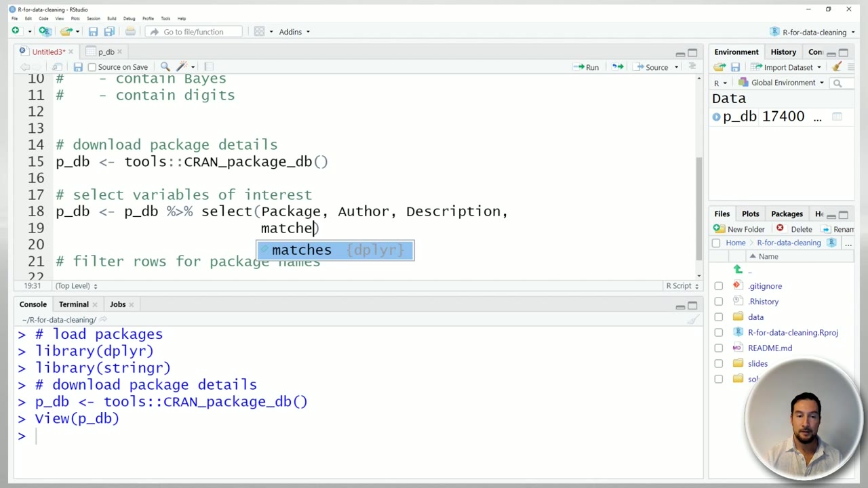Enable the Source on Save checkbox
The width and height of the screenshot is (868, 488).
pos(92,67)
